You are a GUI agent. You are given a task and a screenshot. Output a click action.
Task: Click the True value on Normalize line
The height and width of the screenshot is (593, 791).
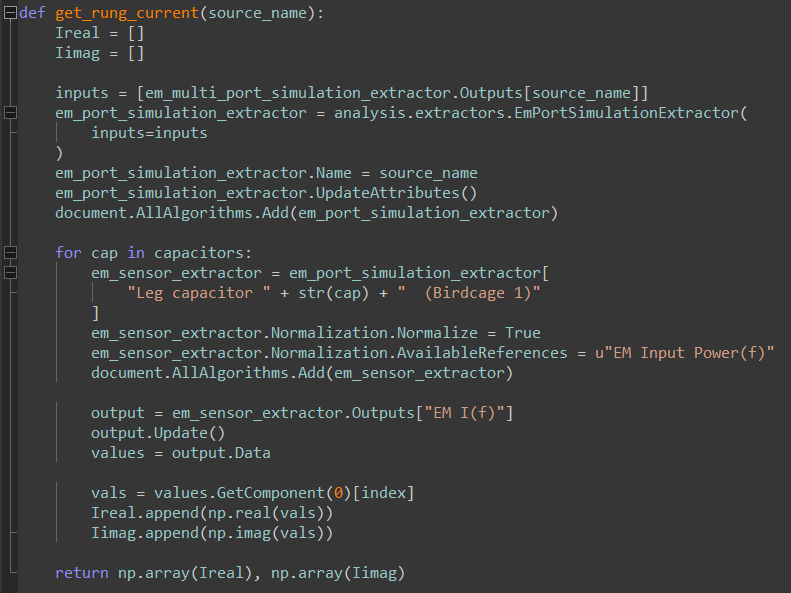(x=523, y=333)
